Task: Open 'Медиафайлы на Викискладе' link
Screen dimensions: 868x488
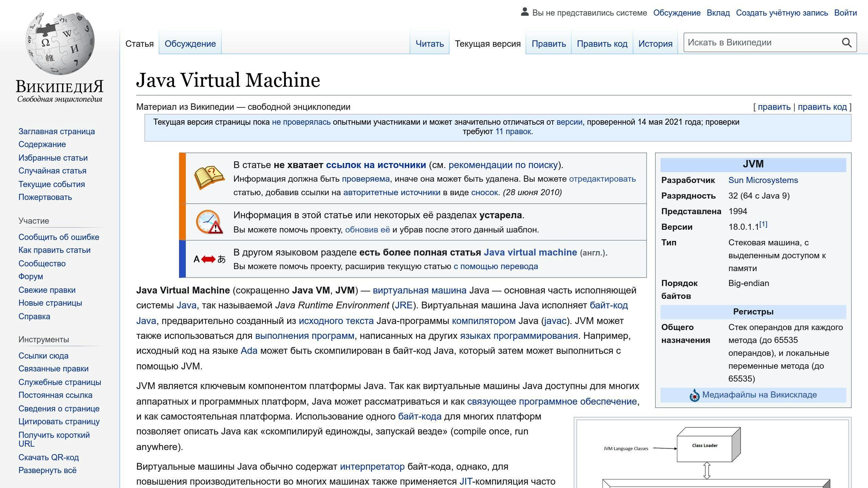Action: pyautogui.click(x=759, y=395)
